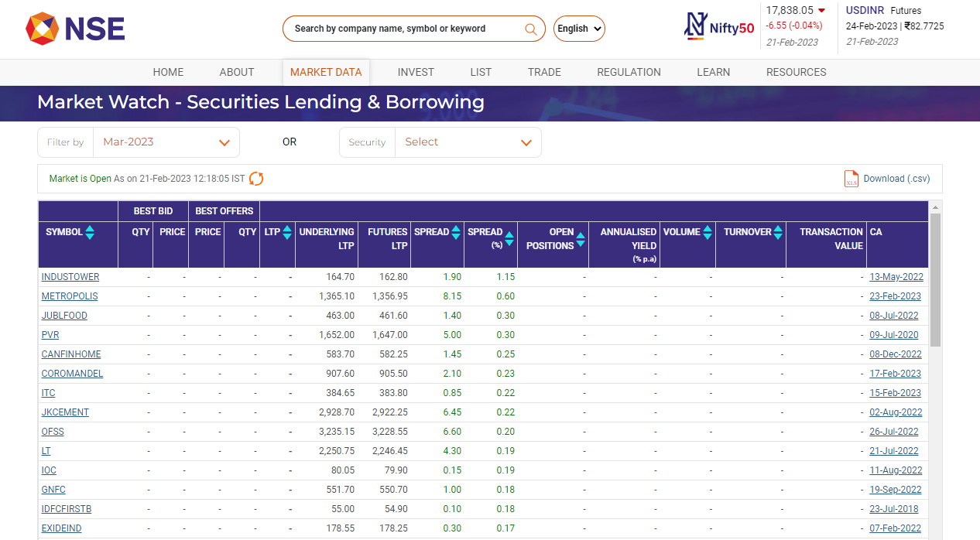Open the COROMANDEL symbol link
Image resolution: width=980 pixels, height=540 pixels.
coord(72,374)
